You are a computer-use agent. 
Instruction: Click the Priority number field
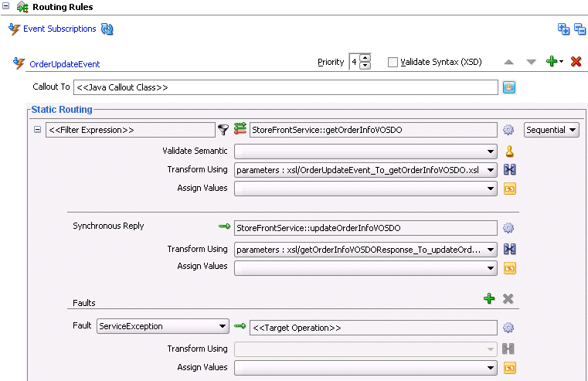[x=355, y=62]
